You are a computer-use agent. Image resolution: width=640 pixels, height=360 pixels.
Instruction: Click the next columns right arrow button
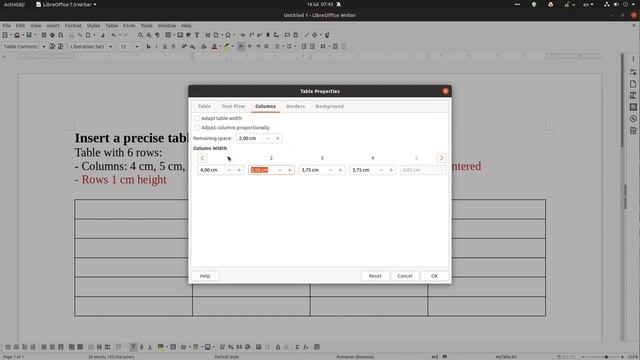click(441, 158)
